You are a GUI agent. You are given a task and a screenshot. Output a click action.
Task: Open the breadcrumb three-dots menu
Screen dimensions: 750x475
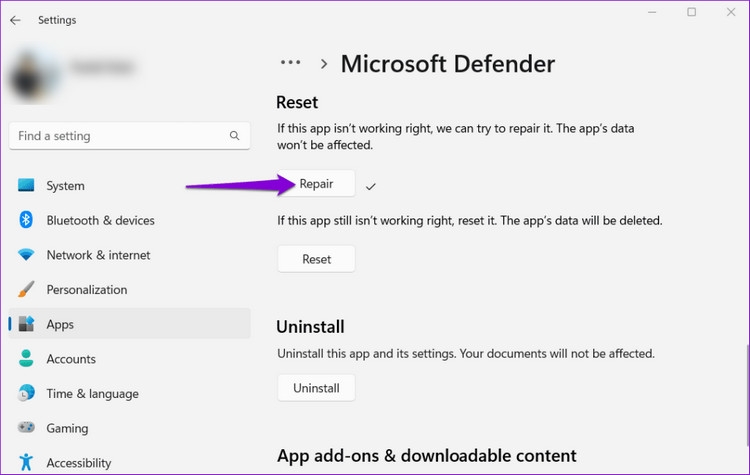290,63
